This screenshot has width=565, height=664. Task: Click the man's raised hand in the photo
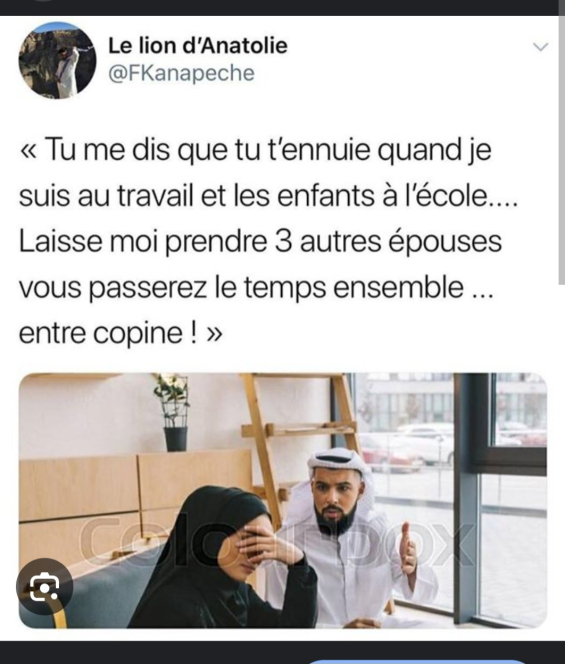tap(408, 551)
